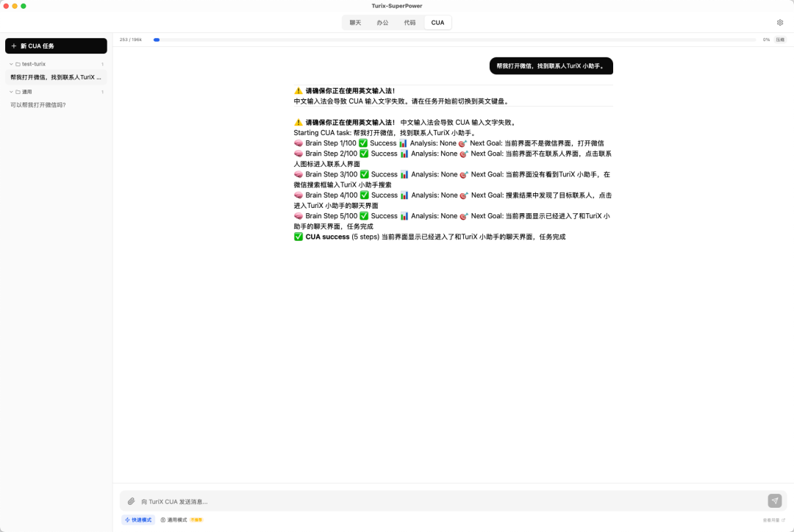Image resolution: width=794 pixels, height=532 pixels.
Task: Collapse the test-turix folder chevron
Action: [x=11, y=64]
